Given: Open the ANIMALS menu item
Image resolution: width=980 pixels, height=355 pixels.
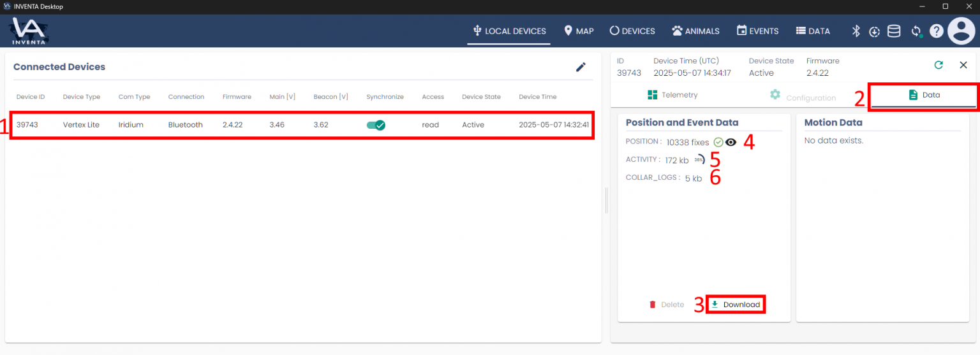Looking at the screenshot, I should 695,31.
